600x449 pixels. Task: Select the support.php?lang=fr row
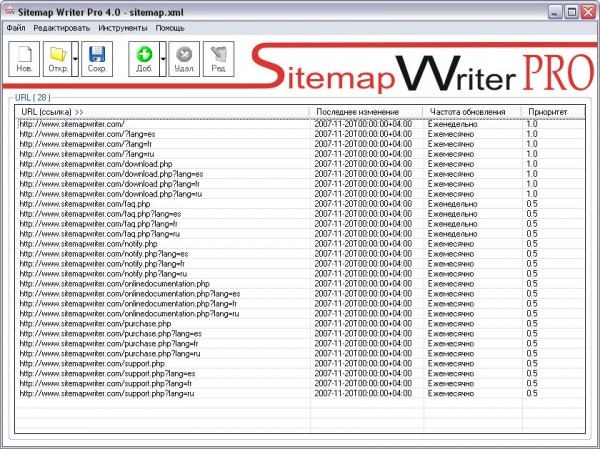(301, 383)
